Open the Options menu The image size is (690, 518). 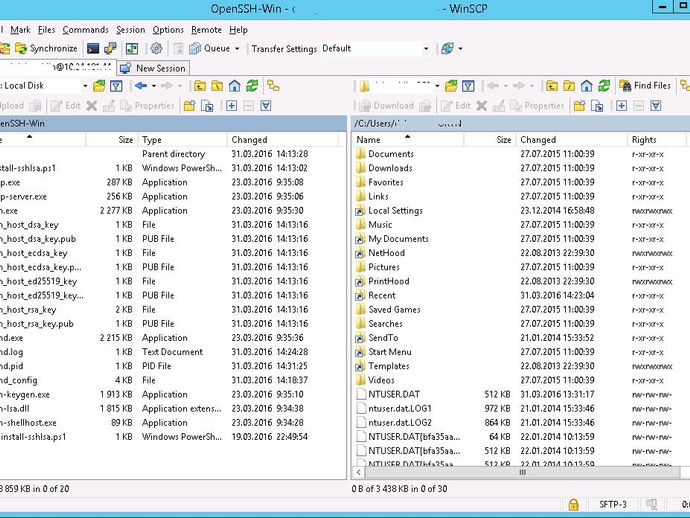point(168,30)
